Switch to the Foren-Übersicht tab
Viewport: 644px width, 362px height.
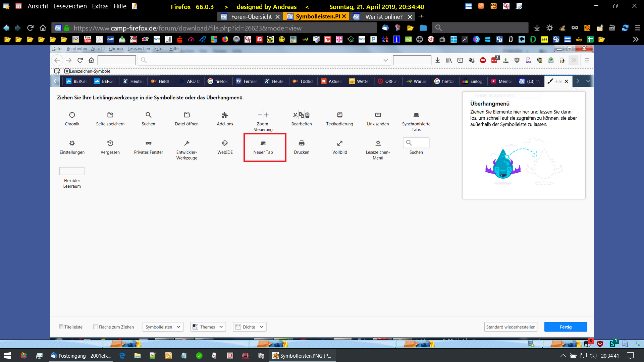coord(251,16)
